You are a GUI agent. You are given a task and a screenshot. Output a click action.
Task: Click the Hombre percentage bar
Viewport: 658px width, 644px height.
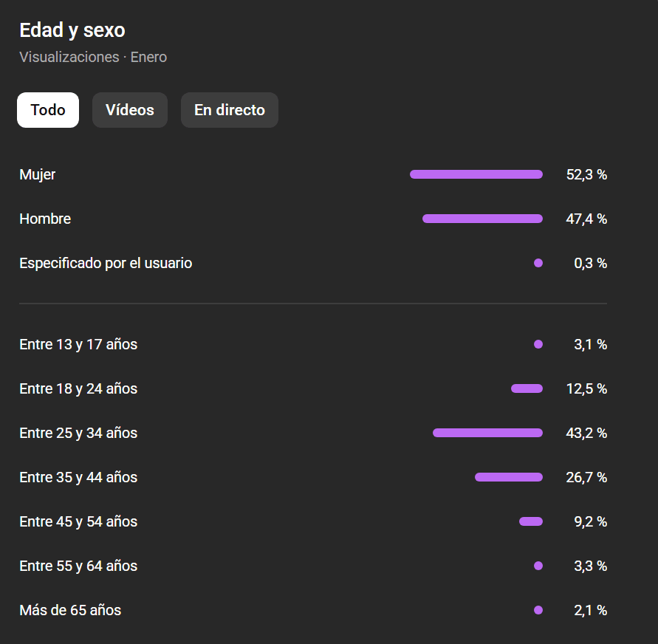pyautogui.click(x=482, y=219)
